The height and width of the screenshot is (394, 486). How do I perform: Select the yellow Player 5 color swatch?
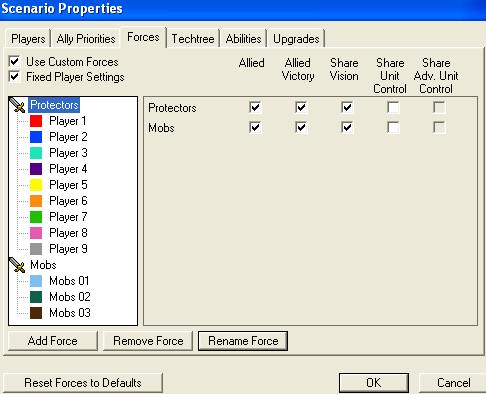coord(36,185)
